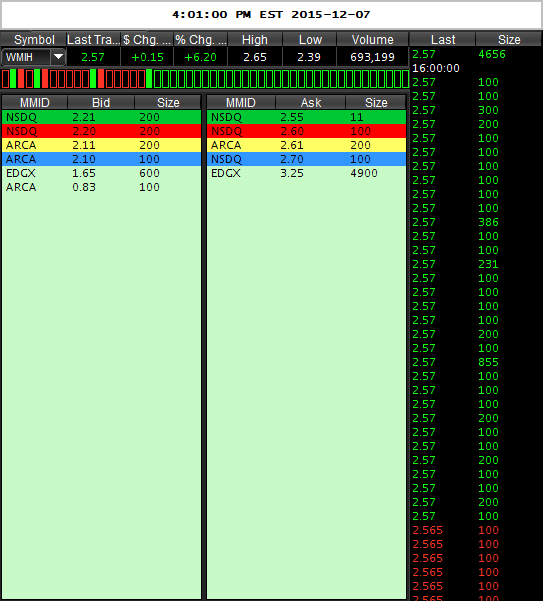Screen dimensions: 543x601
Task: Select the EDGX ask row at 3.25
Action: tap(306, 173)
